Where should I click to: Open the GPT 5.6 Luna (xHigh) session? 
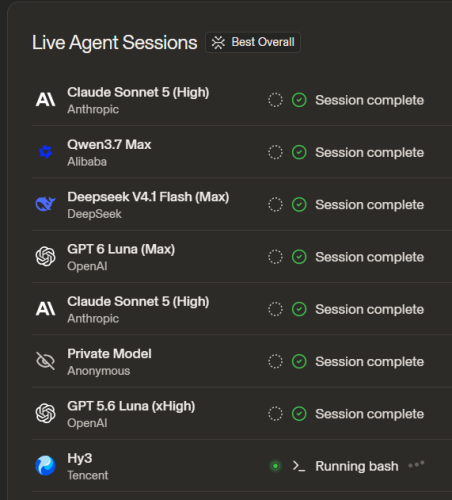242,414
